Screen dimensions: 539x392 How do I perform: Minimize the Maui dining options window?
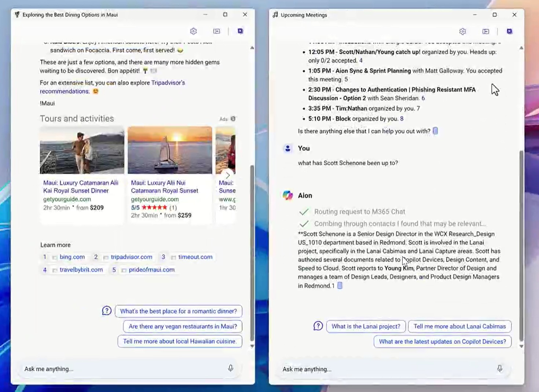point(205,15)
